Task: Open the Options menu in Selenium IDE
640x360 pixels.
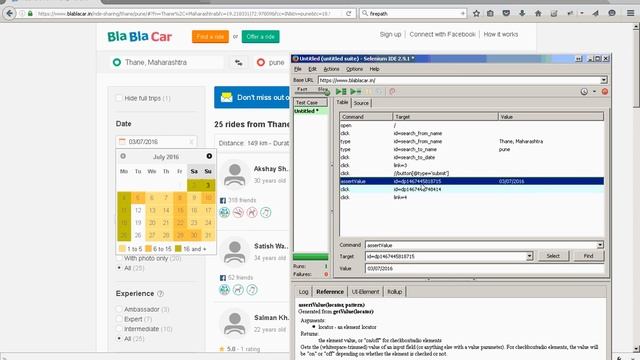Action: pyautogui.click(x=354, y=69)
